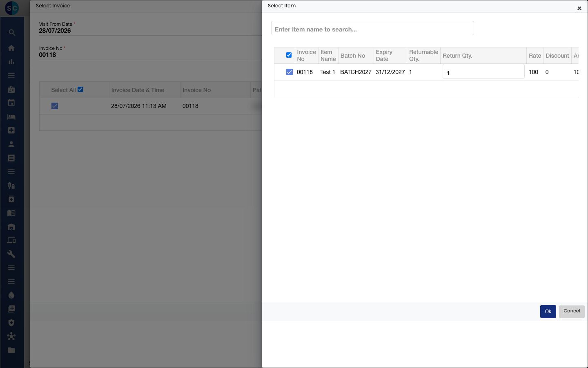Open the folder icon in sidebar

pyautogui.click(x=11, y=350)
